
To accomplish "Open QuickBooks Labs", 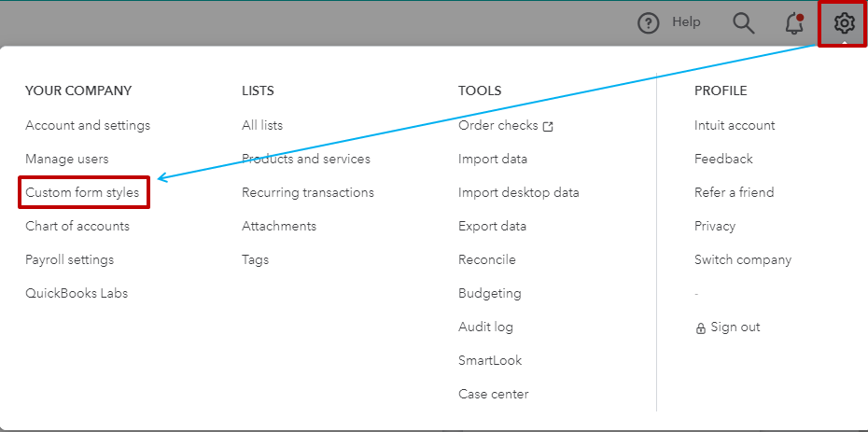I will [77, 293].
